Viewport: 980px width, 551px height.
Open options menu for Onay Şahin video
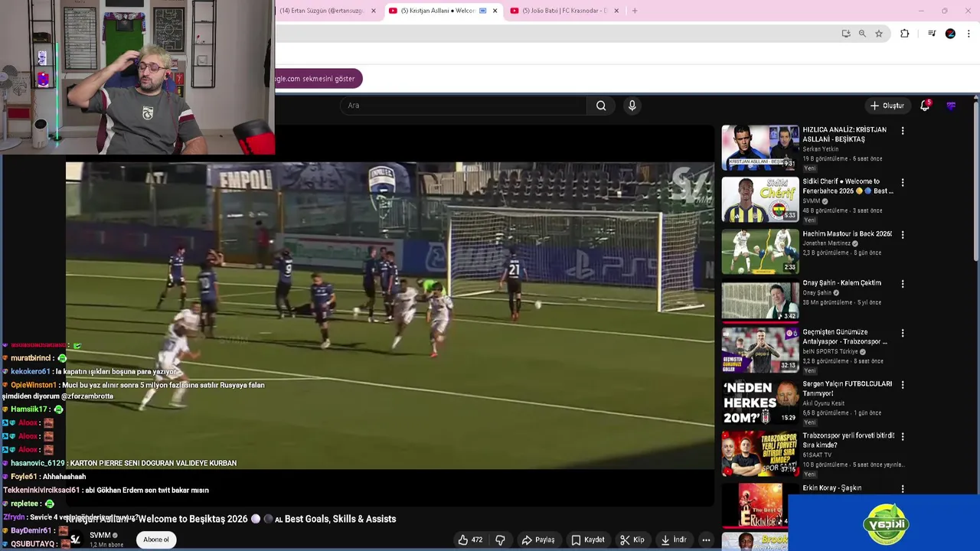coord(903,284)
